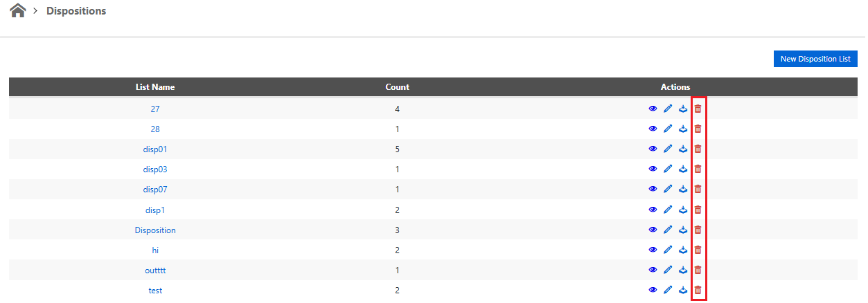
Task: Click the Count column header
Action: (398, 87)
